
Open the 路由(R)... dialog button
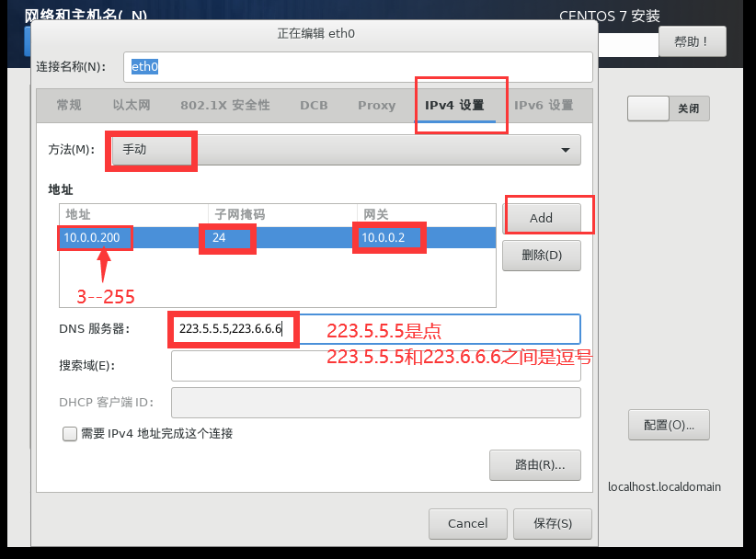pos(535,465)
